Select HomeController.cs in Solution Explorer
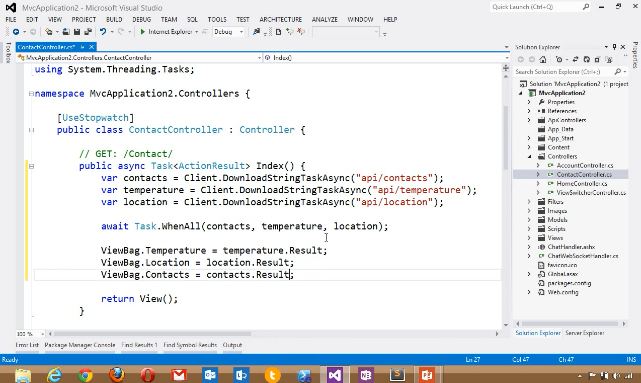 (x=582, y=184)
